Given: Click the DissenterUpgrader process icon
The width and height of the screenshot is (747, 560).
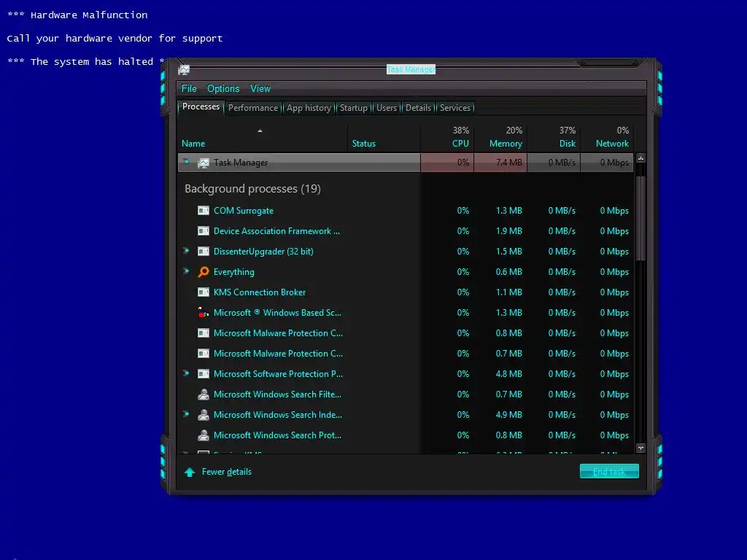Looking at the screenshot, I should click(204, 252).
